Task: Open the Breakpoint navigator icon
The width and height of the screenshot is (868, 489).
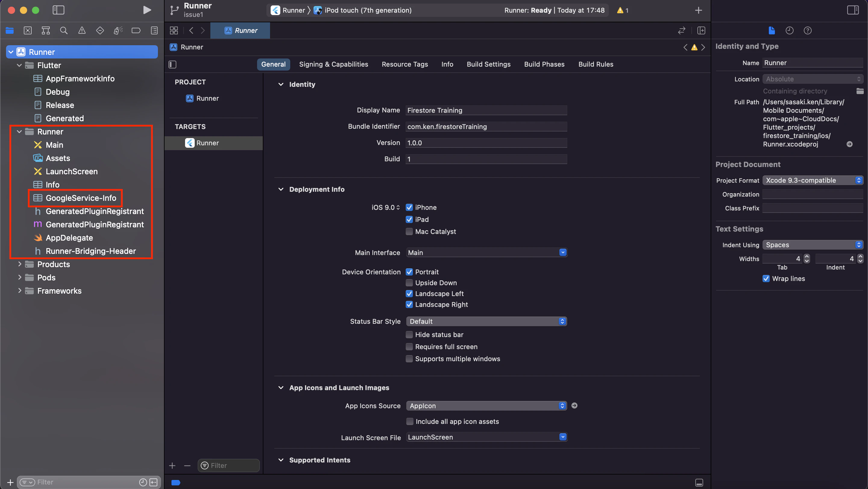Action: [x=136, y=31]
